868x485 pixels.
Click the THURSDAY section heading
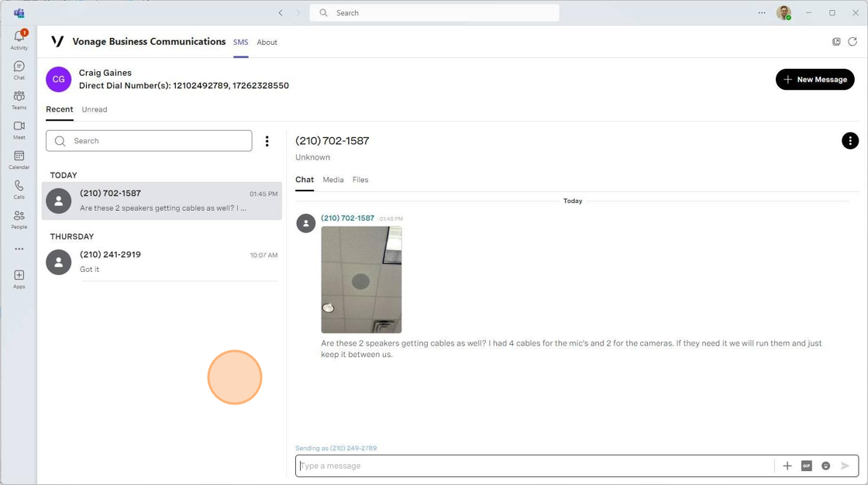click(x=72, y=236)
